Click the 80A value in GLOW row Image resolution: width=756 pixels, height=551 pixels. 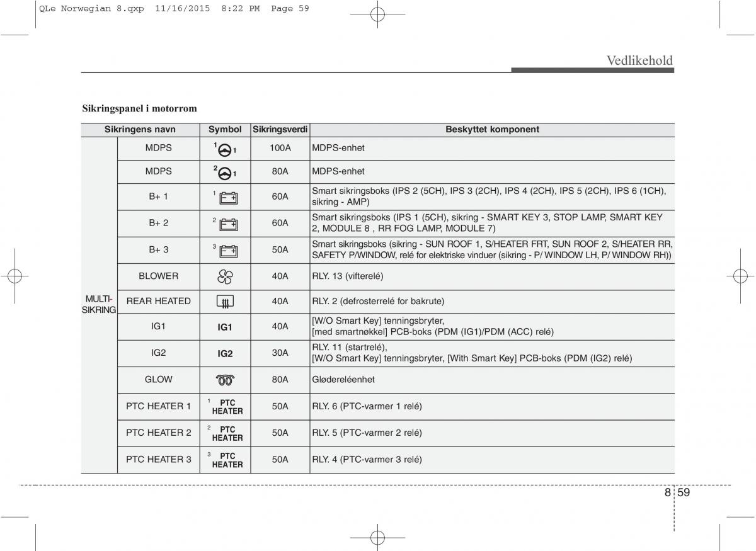280,380
